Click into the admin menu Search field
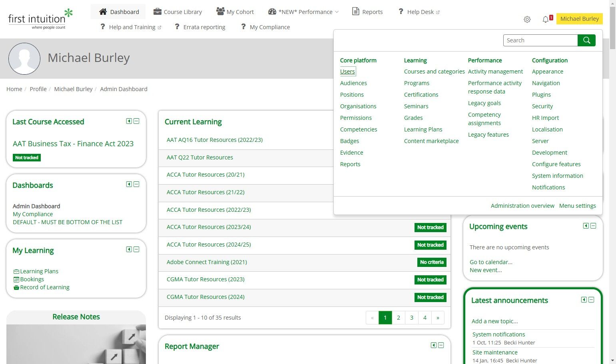The width and height of the screenshot is (616, 364). 540,40
